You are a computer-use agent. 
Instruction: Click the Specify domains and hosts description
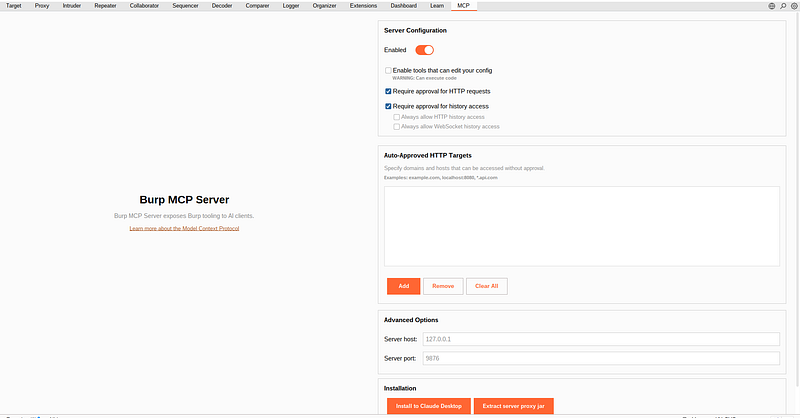point(464,168)
